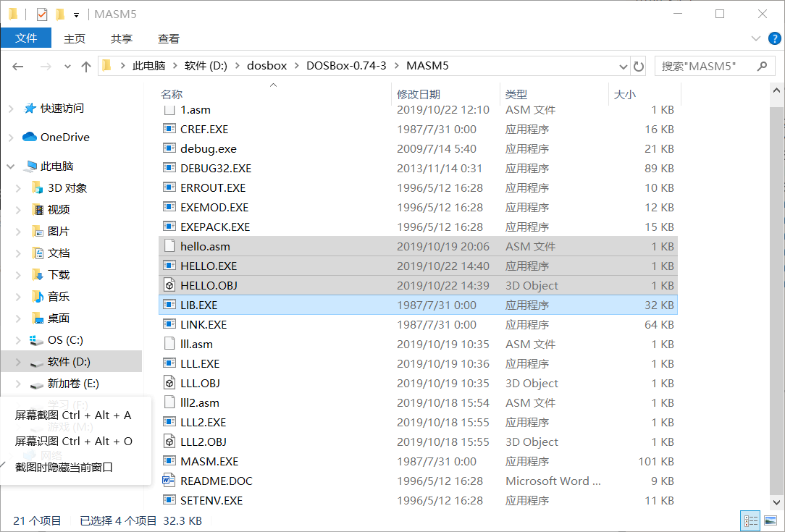Open the 文件 ribbon tab
785x532 pixels.
[26, 38]
